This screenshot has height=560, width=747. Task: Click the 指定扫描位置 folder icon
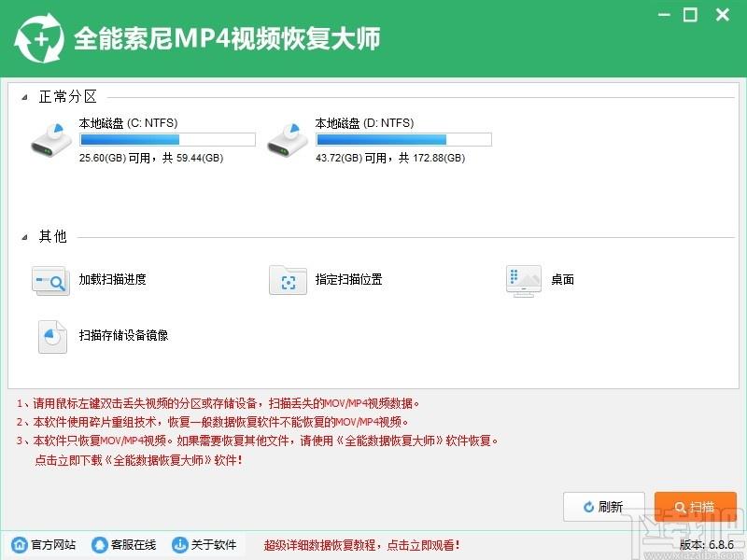288,280
